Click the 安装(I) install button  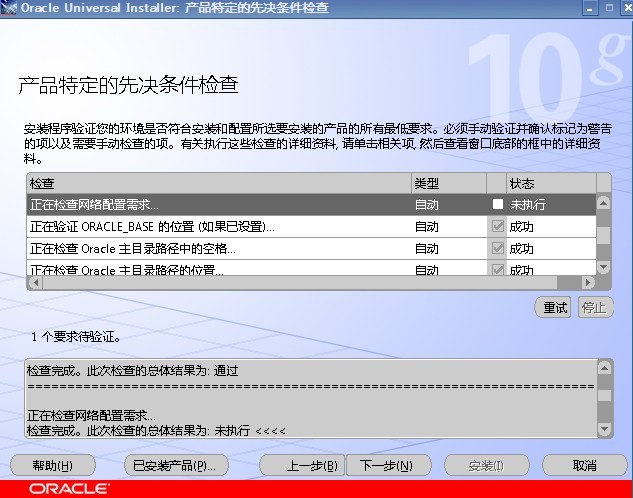(486, 465)
